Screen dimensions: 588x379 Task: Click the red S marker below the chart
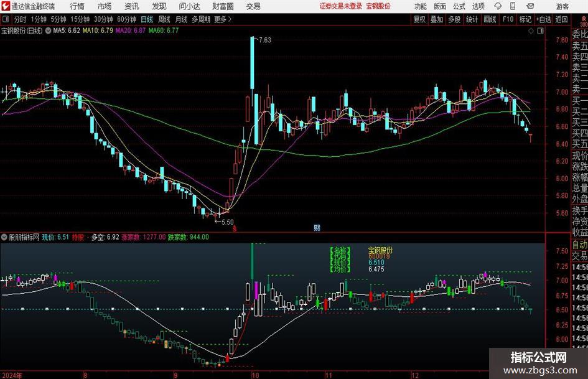point(235,228)
